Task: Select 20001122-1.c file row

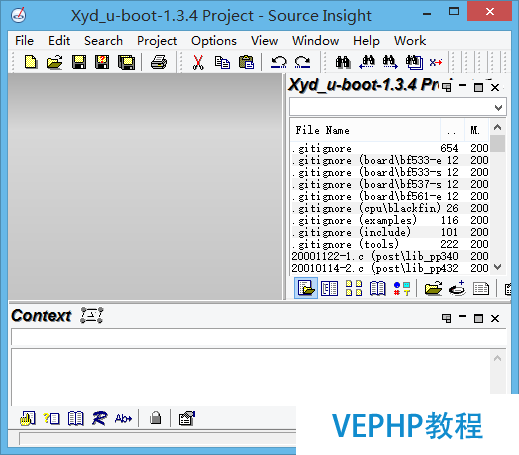Action: click(x=390, y=256)
